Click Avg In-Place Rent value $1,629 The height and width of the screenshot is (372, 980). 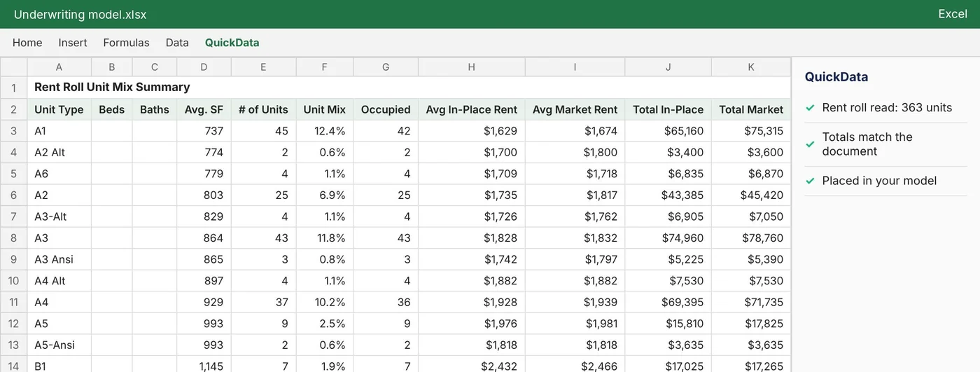coord(471,131)
